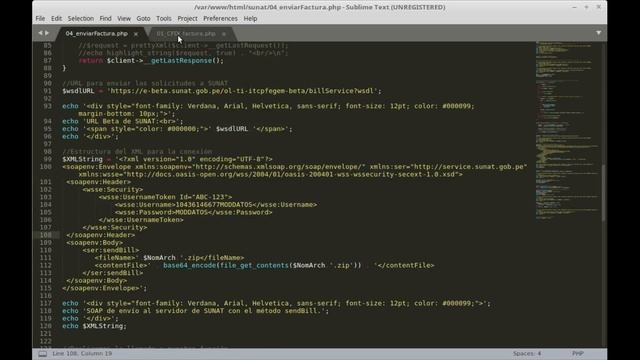Screen dimensions: 640x360
Task: Click the file_get_contents function call
Action: (254, 265)
